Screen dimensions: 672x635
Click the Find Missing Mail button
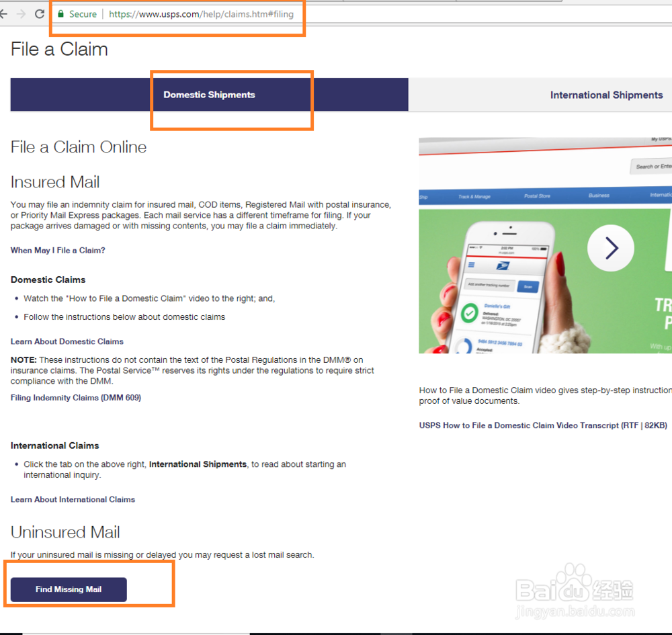pos(69,589)
